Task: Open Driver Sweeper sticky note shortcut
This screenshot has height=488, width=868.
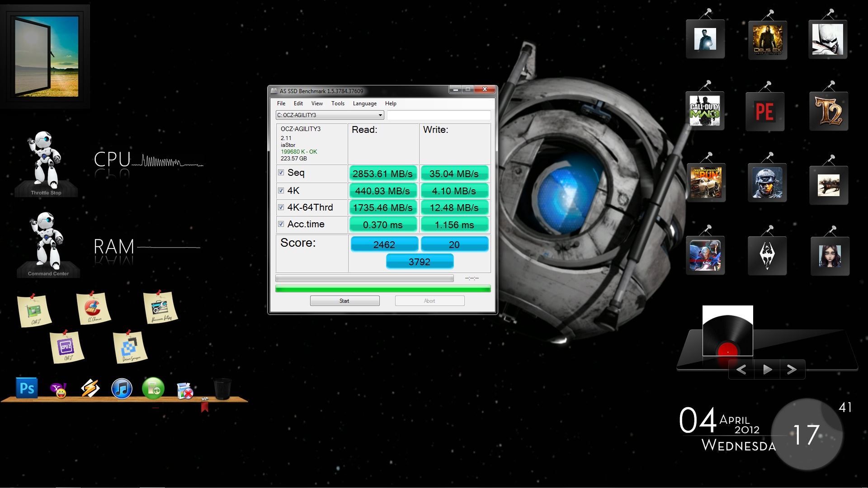Action: point(130,347)
